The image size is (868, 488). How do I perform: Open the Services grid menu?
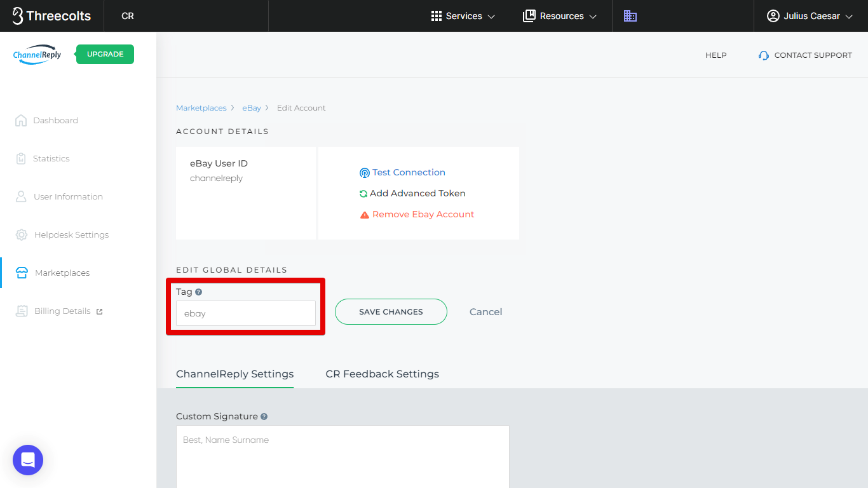(463, 16)
